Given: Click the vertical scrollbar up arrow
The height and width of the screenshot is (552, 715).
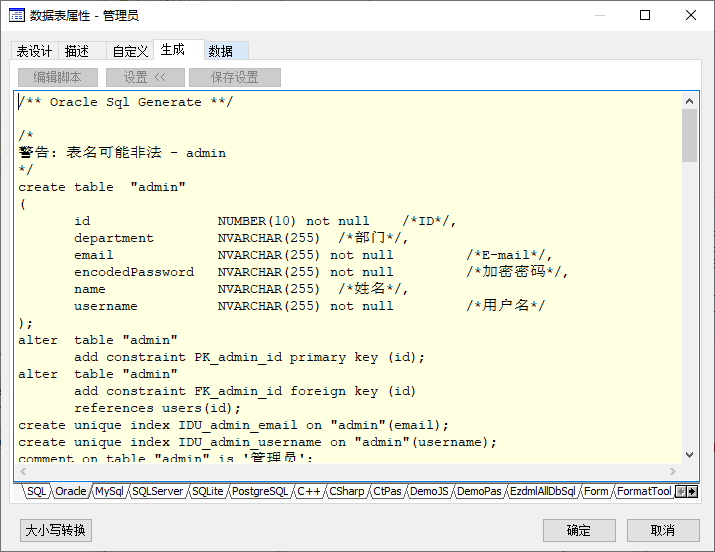Looking at the screenshot, I should point(689,101).
